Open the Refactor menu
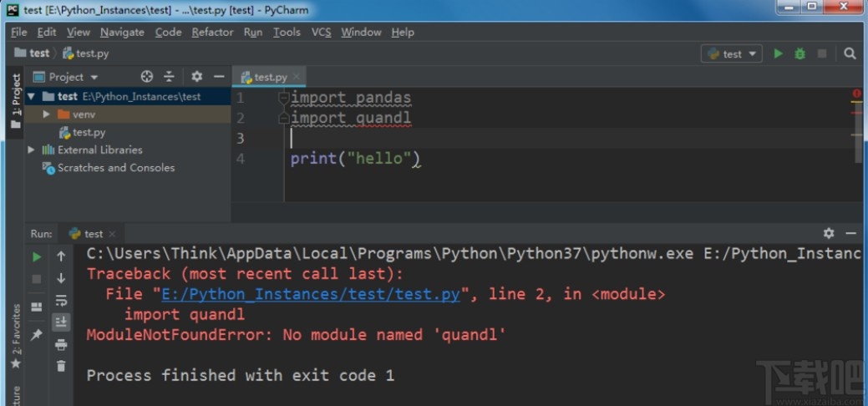This screenshot has height=406, width=868. click(x=212, y=32)
